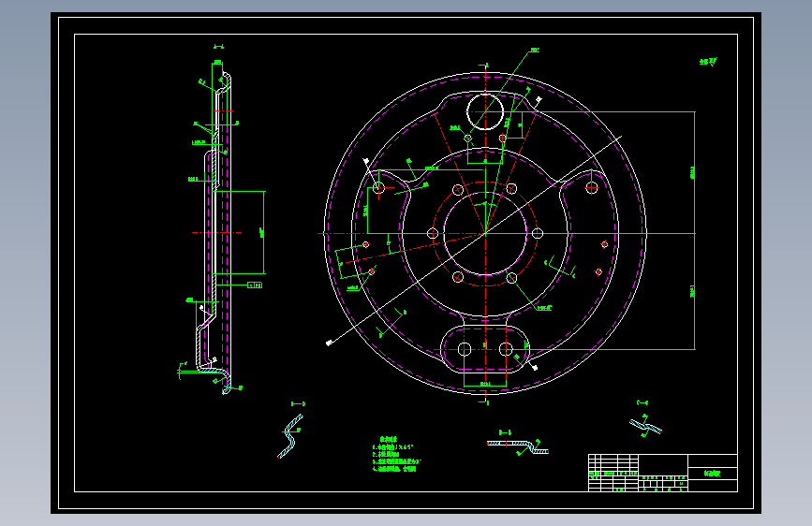812x526 pixels.
Task: Click the B-B section view profile
Action: tap(517, 446)
